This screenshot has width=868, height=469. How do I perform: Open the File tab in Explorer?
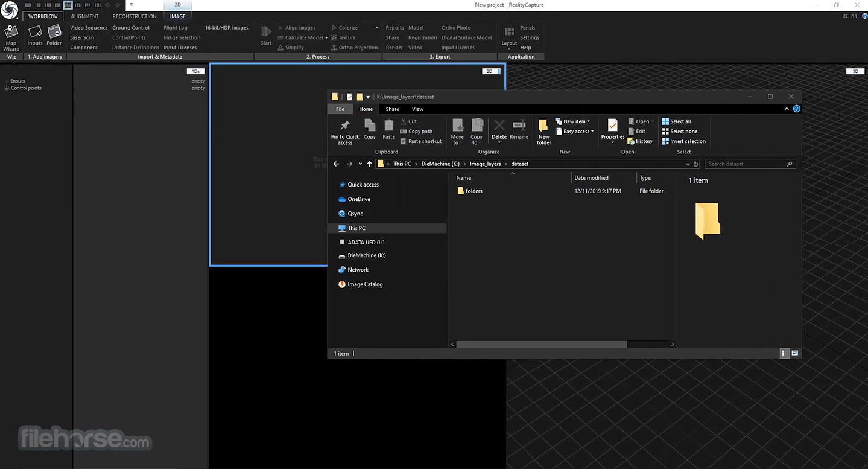340,109
